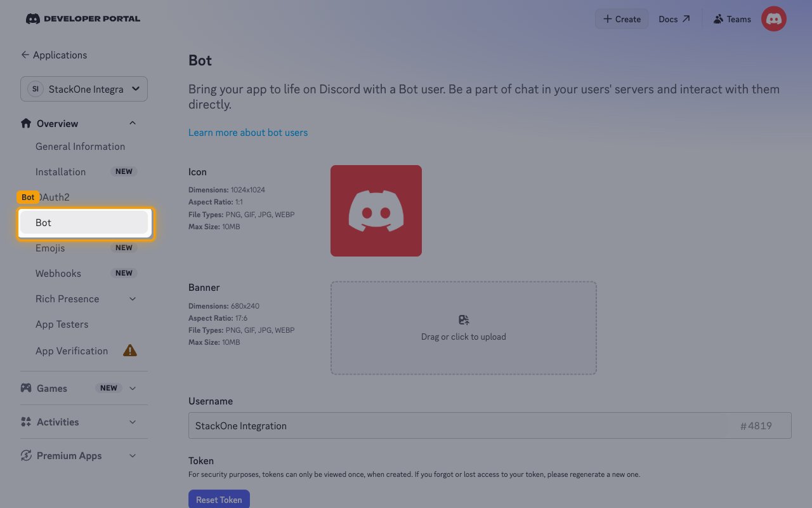The height and width of the screenshot is (508, 812).
Task: Click the App Verification warning icon
Action: [130, 350]
